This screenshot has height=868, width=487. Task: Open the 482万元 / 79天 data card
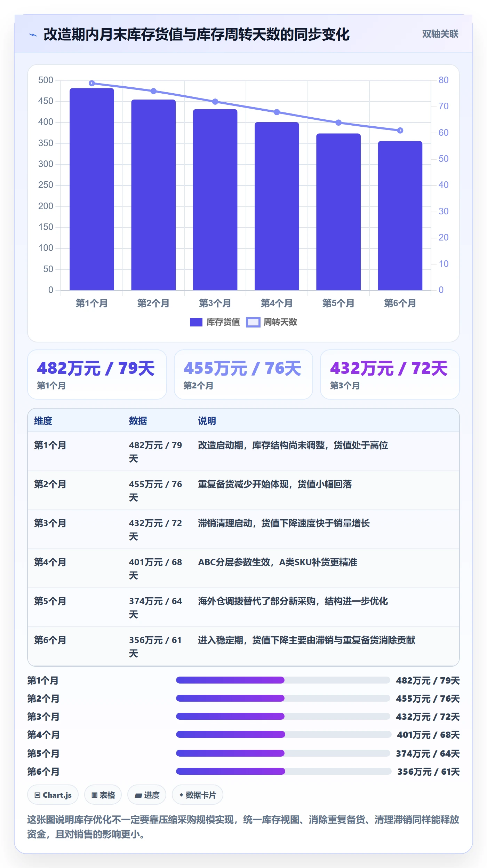(x=97, y=374)
